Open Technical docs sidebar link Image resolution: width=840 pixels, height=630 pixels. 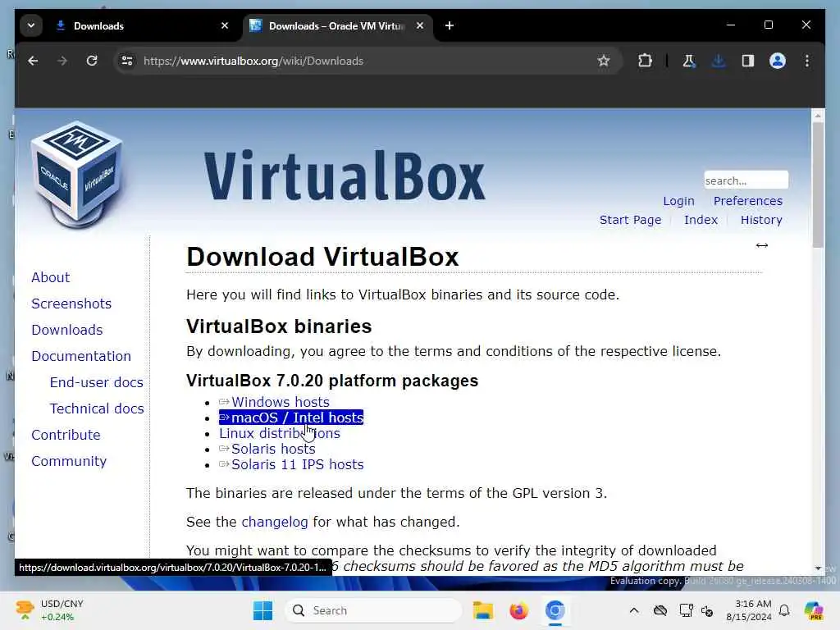tap(97, 409)
